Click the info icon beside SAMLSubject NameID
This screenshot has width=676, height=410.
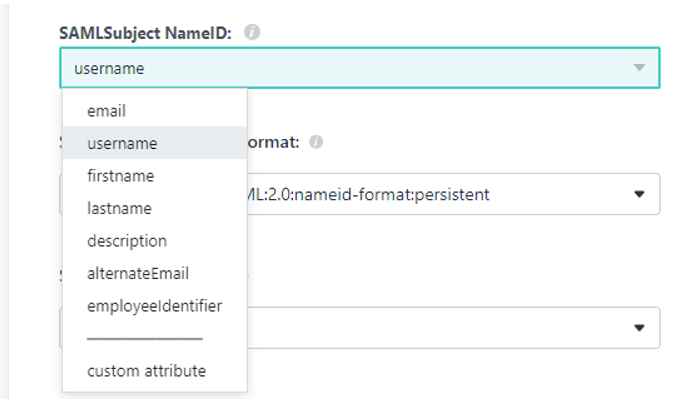[252, 32]
